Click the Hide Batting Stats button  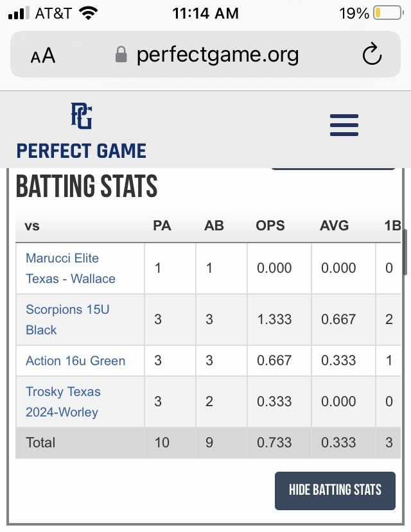[335, 490]
